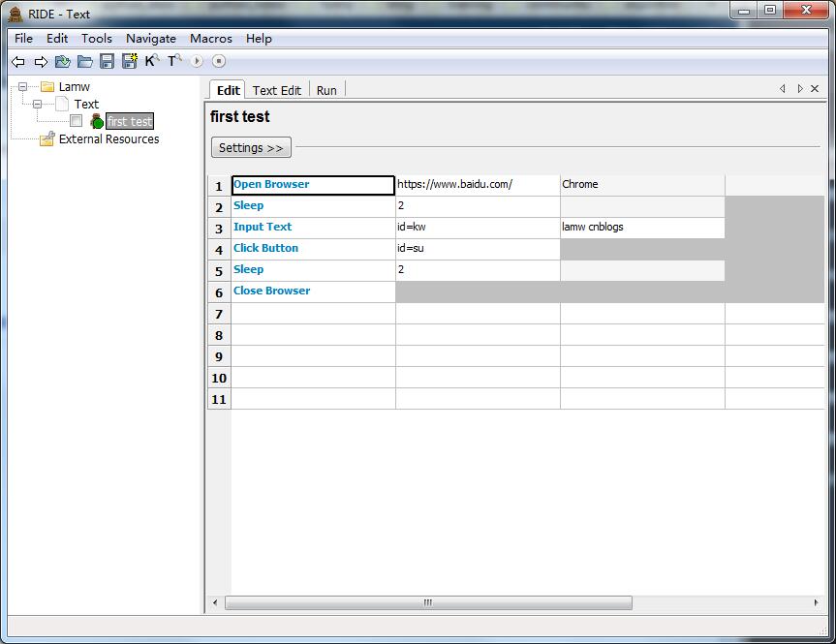The width and height of the screenshot is (836, 644).
Task: Click the Save All toolbar icon
Action: 130,61
